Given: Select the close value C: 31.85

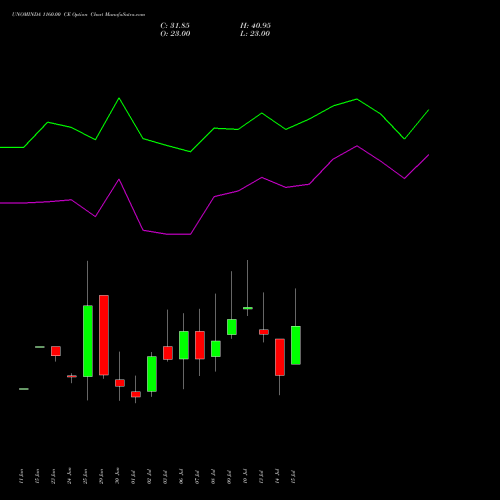Looking at the screenshot, I should [175, 26].
